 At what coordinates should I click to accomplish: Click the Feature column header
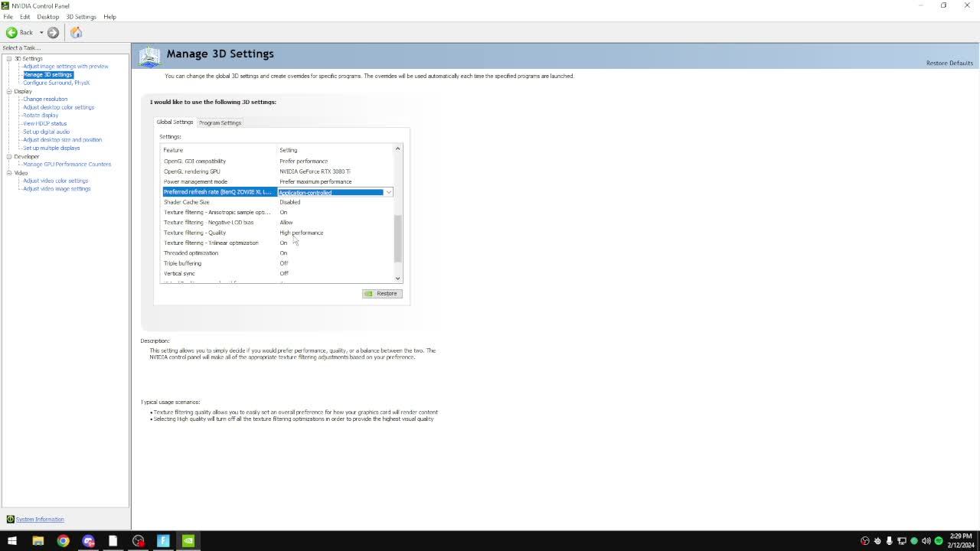pos(218,150)
